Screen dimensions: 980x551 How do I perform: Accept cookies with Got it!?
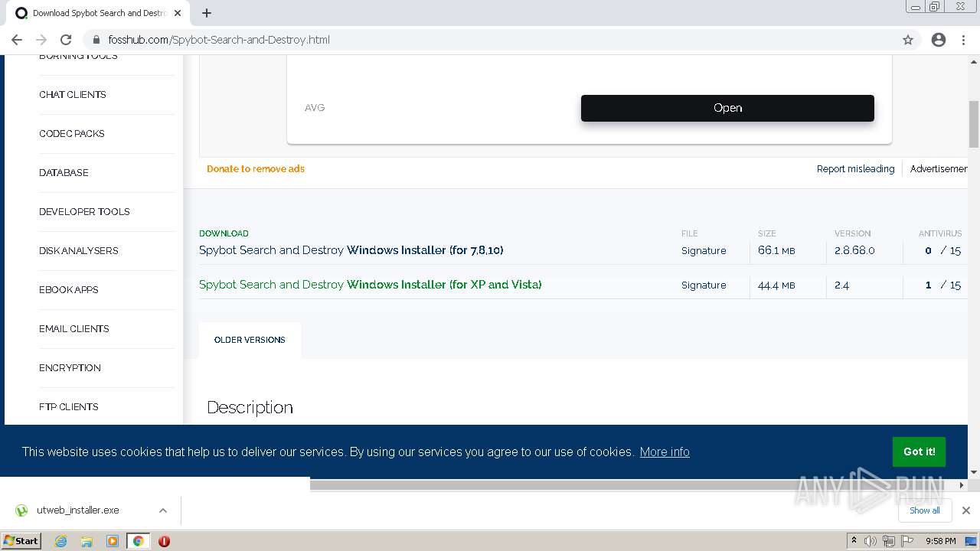[x=920, y=452]
